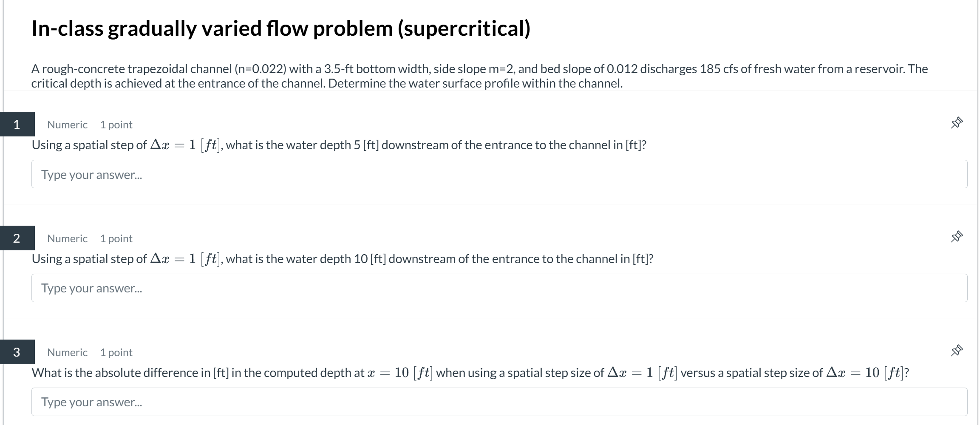980x425 pixels.
Task: Select the question 3 number badge
Action: (17, 352)
